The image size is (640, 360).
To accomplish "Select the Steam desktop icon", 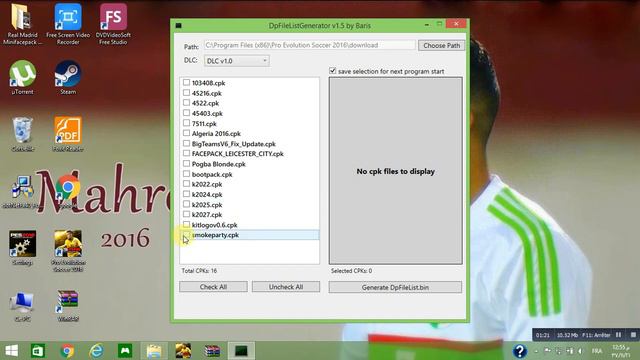I will click(68, 78).
